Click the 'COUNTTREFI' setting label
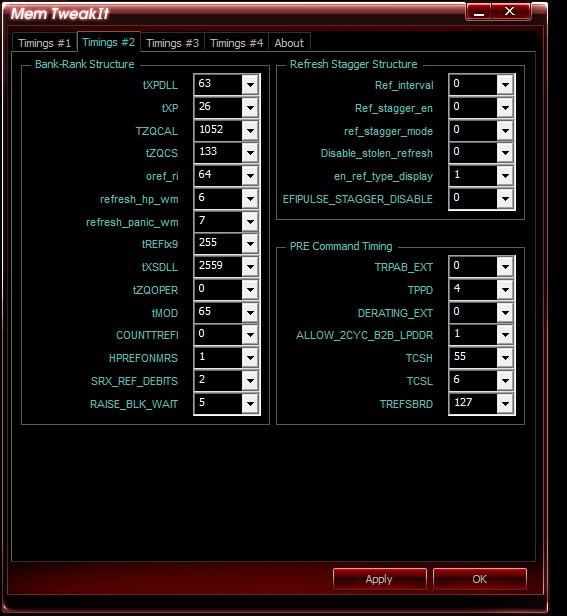Viewport: 567px width, 616px height. coord(147,335)
